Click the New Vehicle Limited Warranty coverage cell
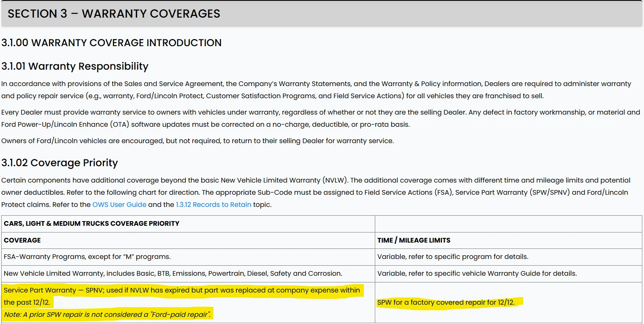644x324 pixels. click(x=188, y=274)
